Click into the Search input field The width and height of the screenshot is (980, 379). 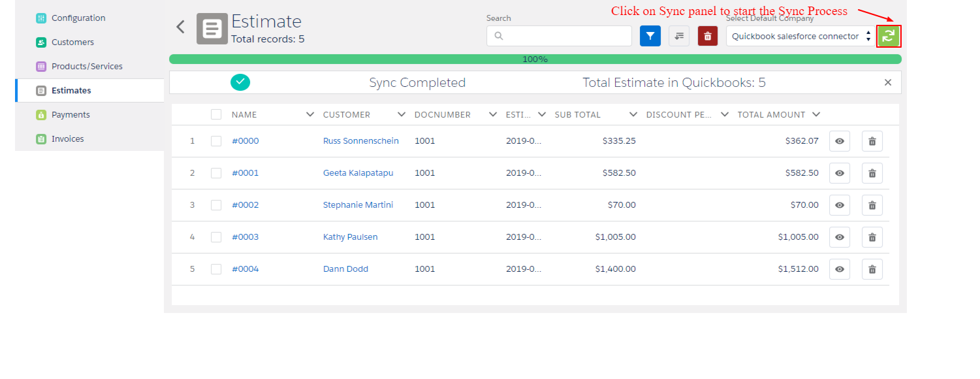click(x=559, y=36)
